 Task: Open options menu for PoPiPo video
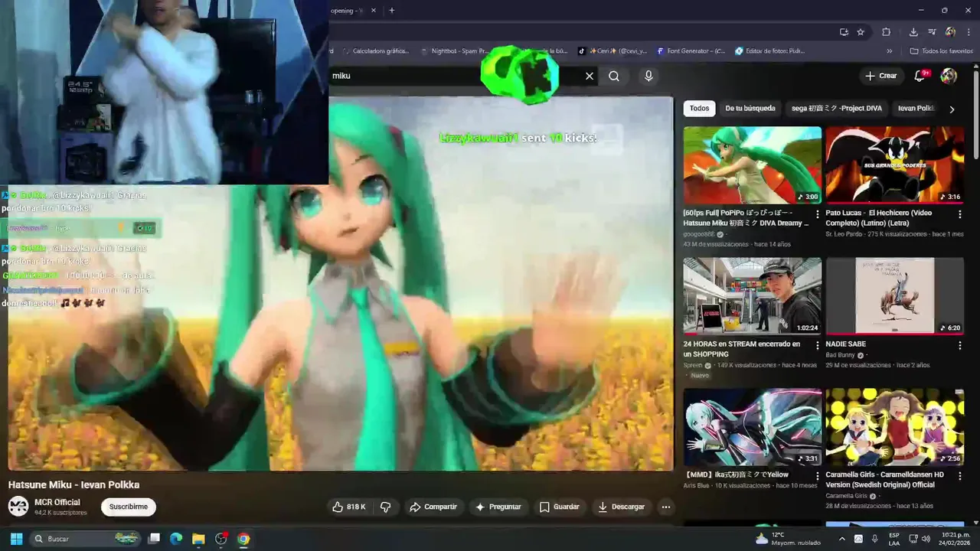817,214
